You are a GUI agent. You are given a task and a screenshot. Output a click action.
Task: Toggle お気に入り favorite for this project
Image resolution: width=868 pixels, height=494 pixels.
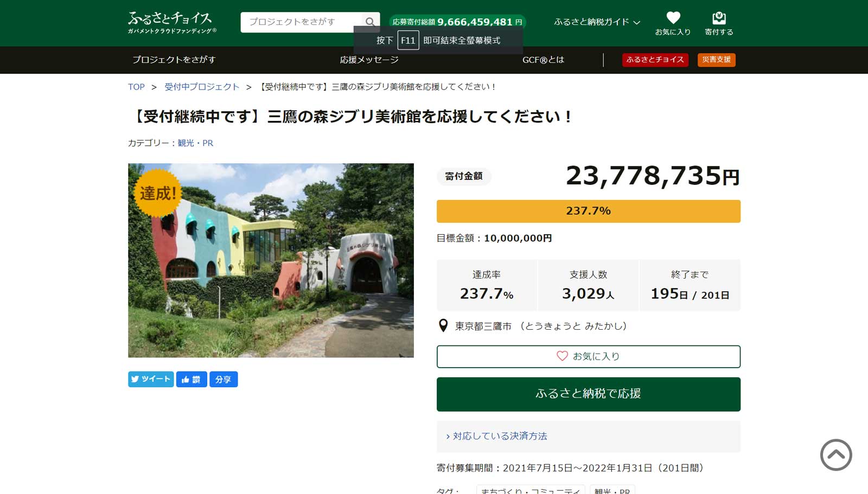588,356
